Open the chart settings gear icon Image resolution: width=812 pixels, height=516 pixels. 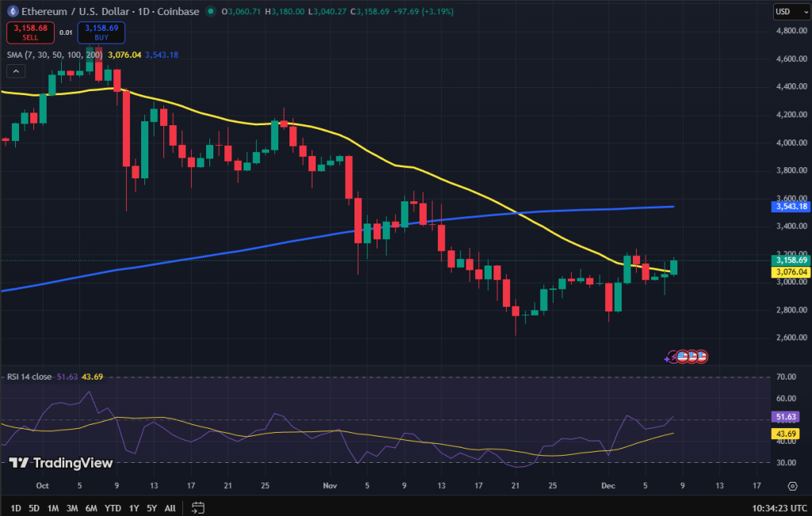tap(792, 484)
